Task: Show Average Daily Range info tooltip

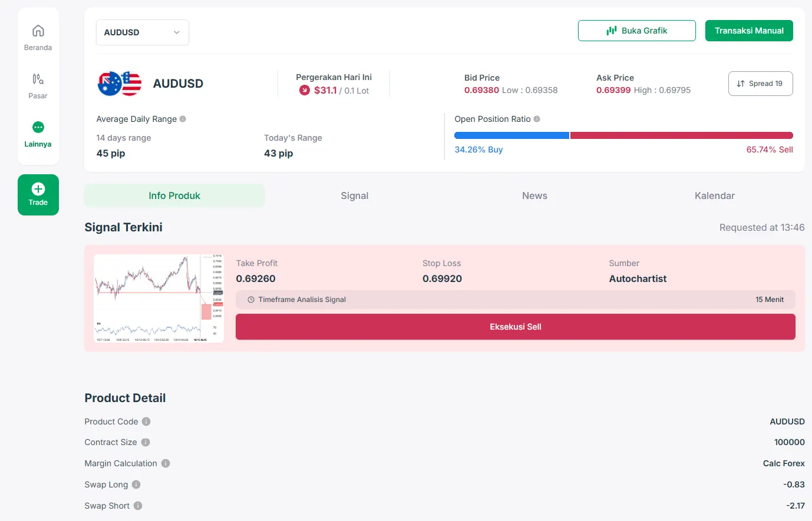Action: pos(183,119)
